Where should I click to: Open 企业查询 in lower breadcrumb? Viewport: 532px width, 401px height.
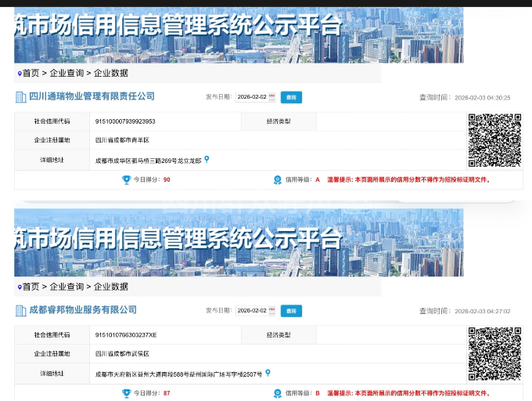click(x=66, y=287)
